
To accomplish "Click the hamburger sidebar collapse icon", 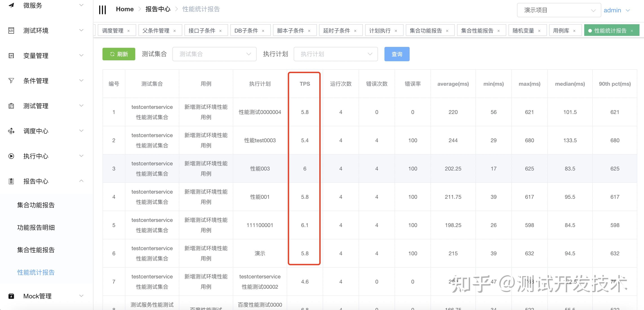I will point(102,10).
